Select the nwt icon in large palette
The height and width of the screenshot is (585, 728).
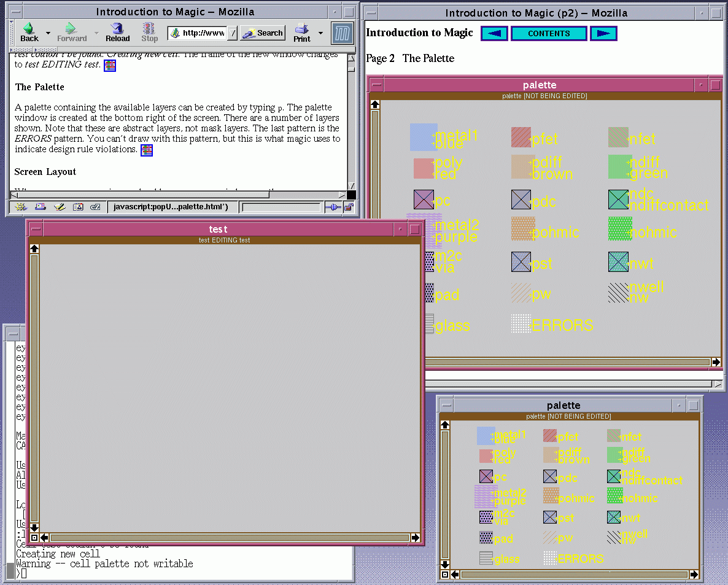click(x=618, y=262)
